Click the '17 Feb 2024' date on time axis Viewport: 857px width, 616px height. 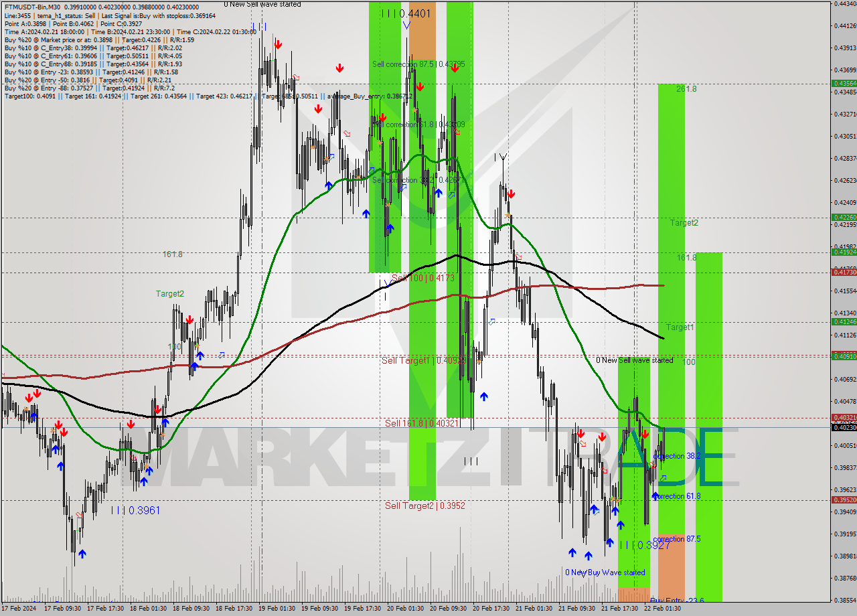click(19, 609)
